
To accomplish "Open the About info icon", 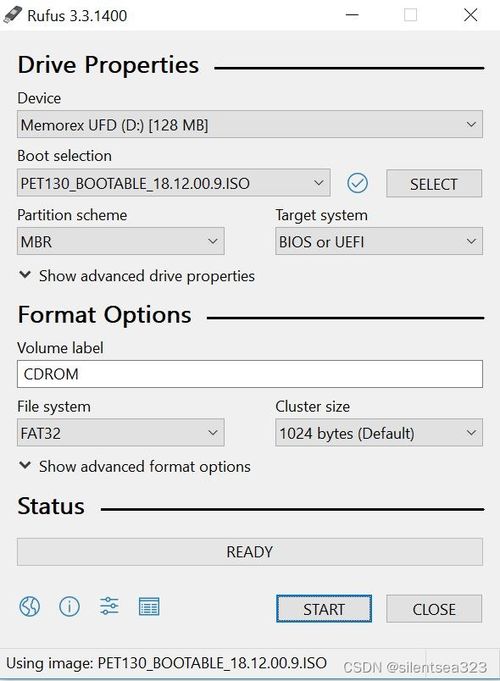I will (70, 606).
